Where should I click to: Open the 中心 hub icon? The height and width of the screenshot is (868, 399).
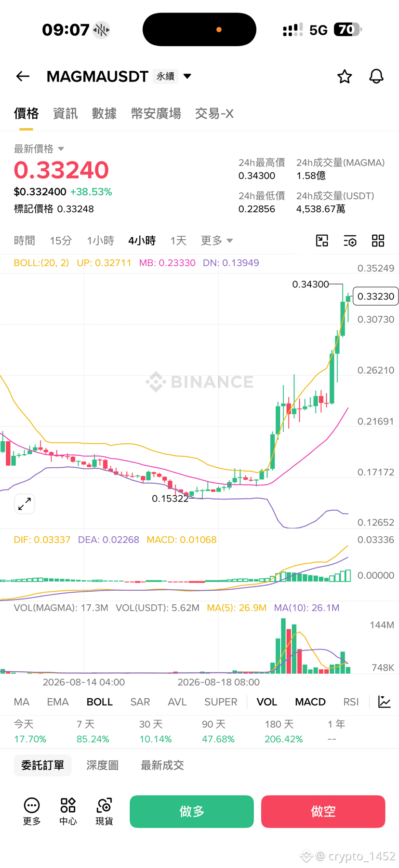pos(68,811)
